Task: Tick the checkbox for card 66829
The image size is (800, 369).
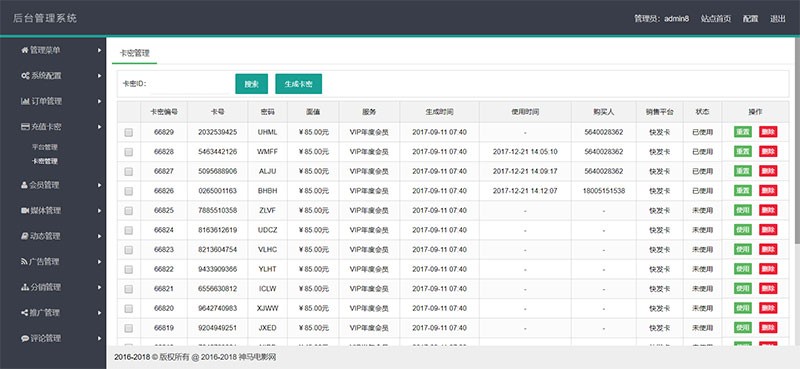Action: pyautogui.click(x=129, y=132)
